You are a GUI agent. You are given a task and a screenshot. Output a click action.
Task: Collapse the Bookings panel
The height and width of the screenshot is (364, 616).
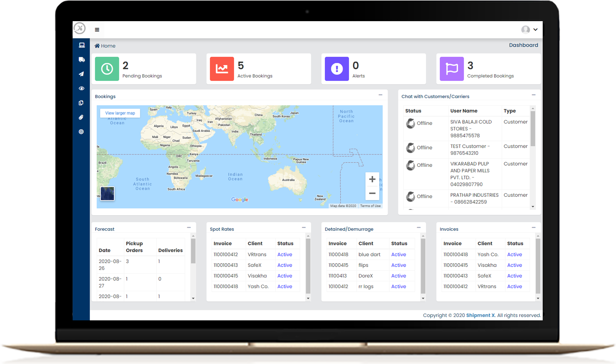click(x=380, y=95)
